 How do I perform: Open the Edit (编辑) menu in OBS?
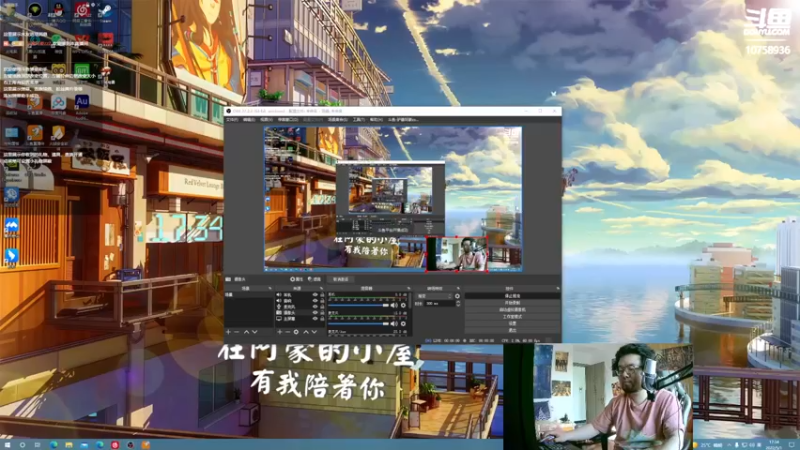click(x=249, y=120)
